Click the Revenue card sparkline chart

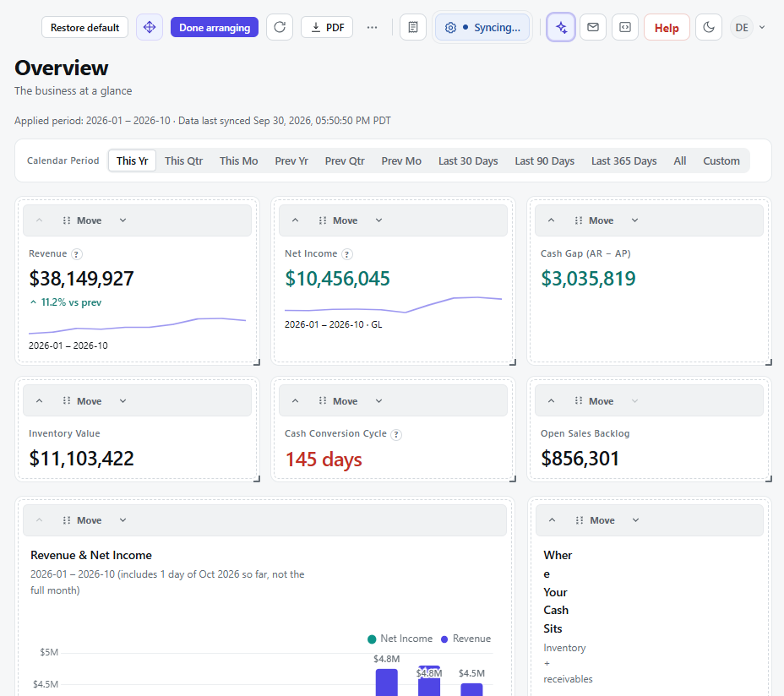138,325
